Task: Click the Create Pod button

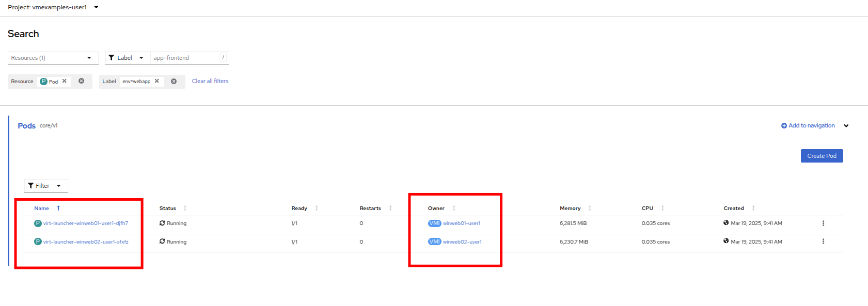Action: pos(822,156)
